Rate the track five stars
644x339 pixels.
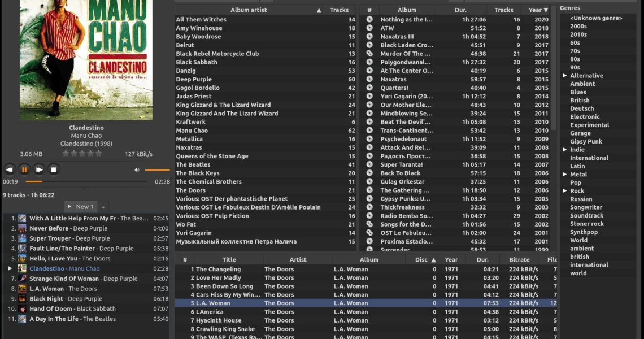99,153
